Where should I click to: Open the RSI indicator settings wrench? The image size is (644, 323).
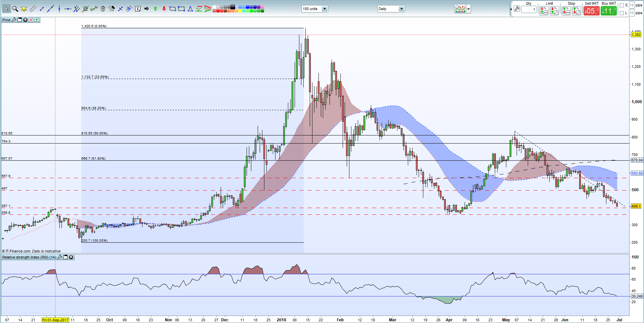coord(59,257)
